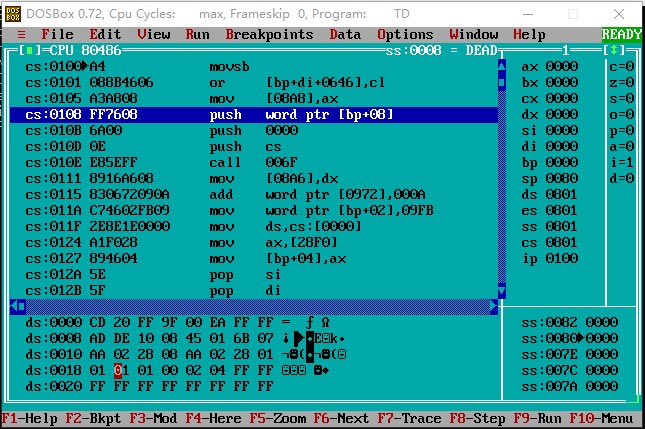Click F3-Mod in the status bar
Viewport: 645px width, 429px height.
153,419
